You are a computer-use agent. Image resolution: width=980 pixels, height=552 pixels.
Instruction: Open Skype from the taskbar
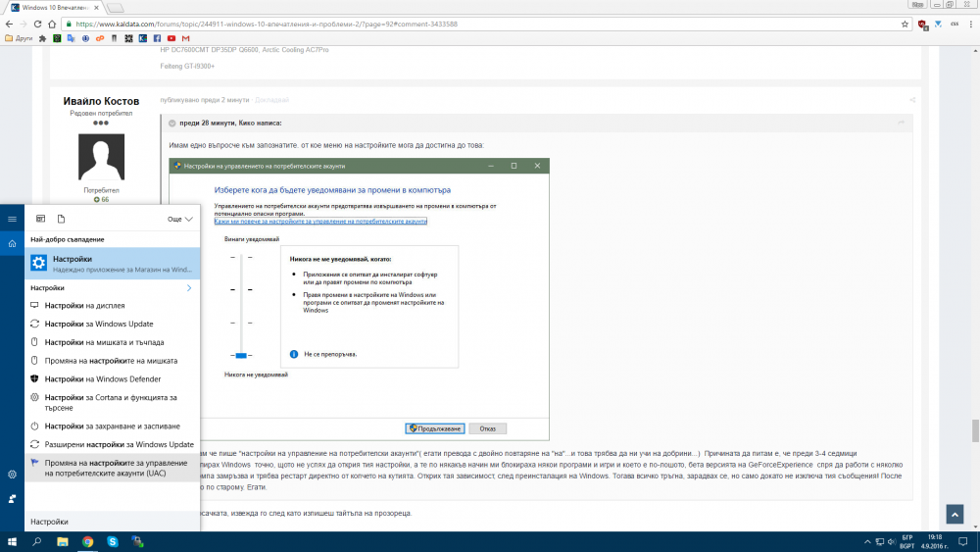pos(113,541)
